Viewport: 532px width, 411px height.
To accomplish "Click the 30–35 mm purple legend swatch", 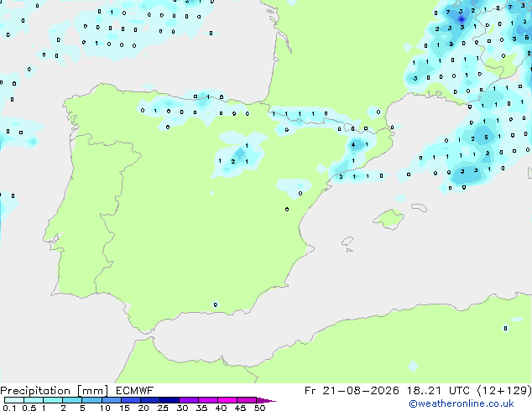I will 189,400.
